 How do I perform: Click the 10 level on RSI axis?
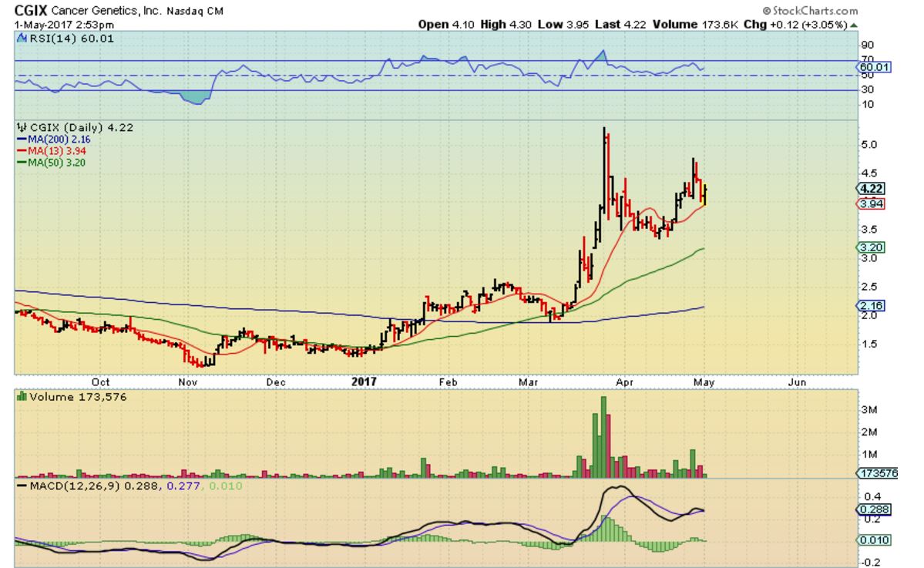click(868, 105)
